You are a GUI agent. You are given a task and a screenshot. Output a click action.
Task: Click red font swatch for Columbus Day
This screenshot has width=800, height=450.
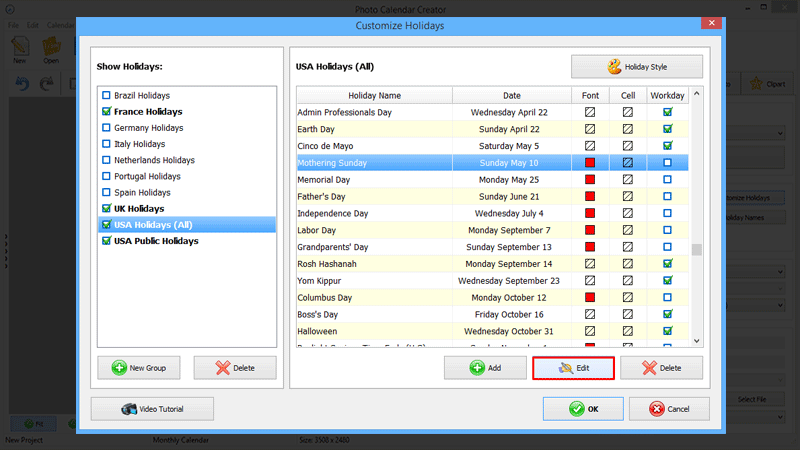(x=590, y=297)
